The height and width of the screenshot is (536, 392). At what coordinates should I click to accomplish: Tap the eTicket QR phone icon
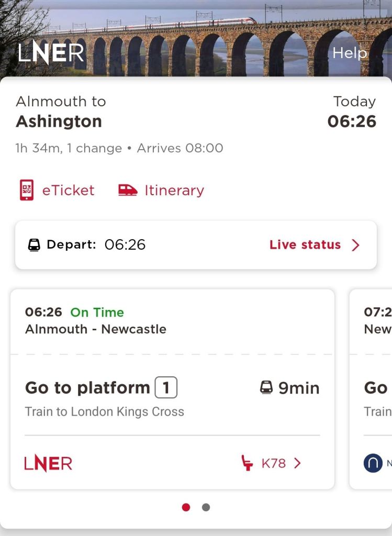click(x=26, y=190)
